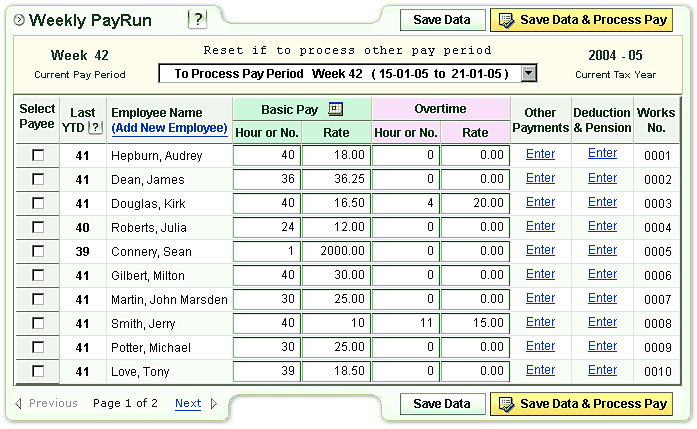Open the Basic Pay calculator icon
The image size is (697, 429).
pos(335,109)
